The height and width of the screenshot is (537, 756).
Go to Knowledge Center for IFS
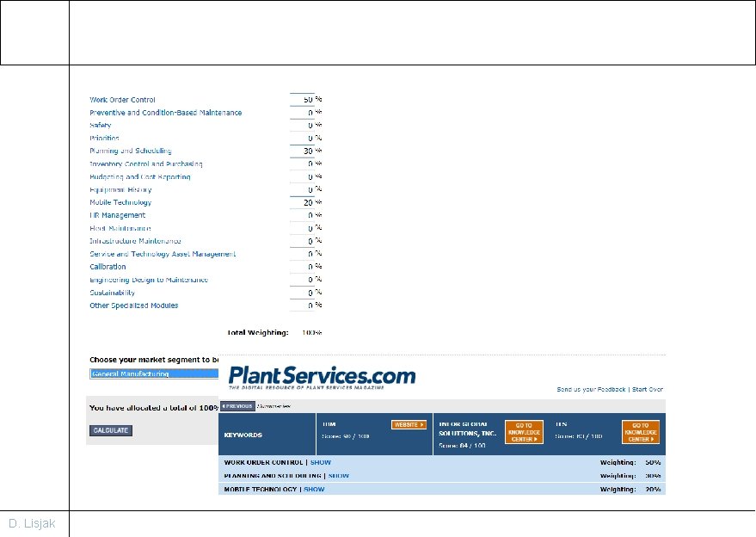click(641, 432)
